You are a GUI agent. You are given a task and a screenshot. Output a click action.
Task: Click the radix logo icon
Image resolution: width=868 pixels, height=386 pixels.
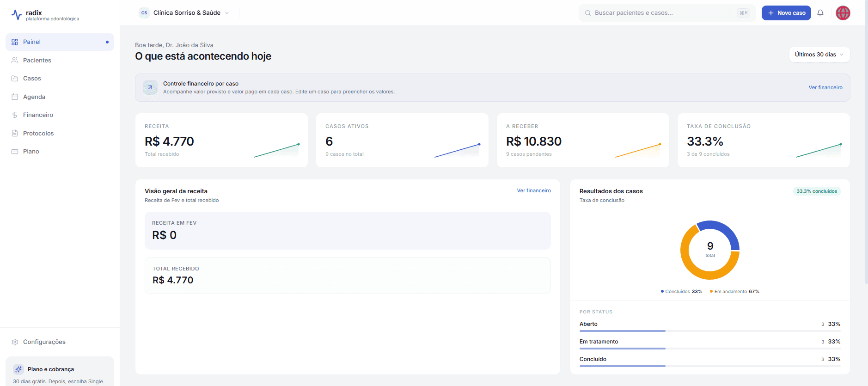[x=17, y=15]
